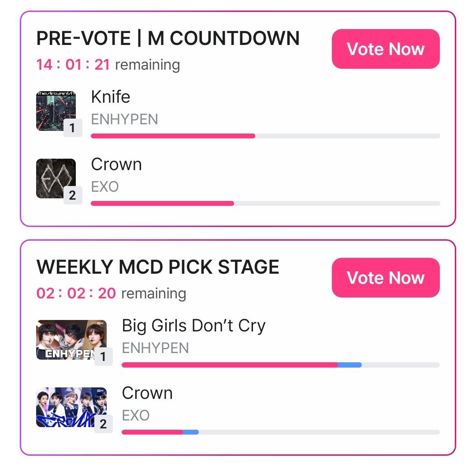Click the rank 2 badge on pre-vote Crown
The width and height of the screenshot is (476, 476).
pyautogui.click(x=73, y=195)
